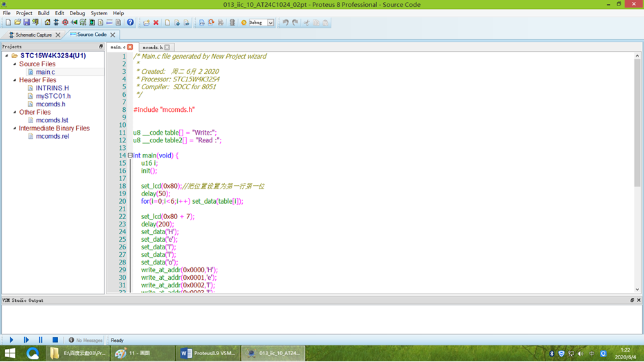Select mcomds.lst in the project tree

pyautogui.click(x=52, y=120)
